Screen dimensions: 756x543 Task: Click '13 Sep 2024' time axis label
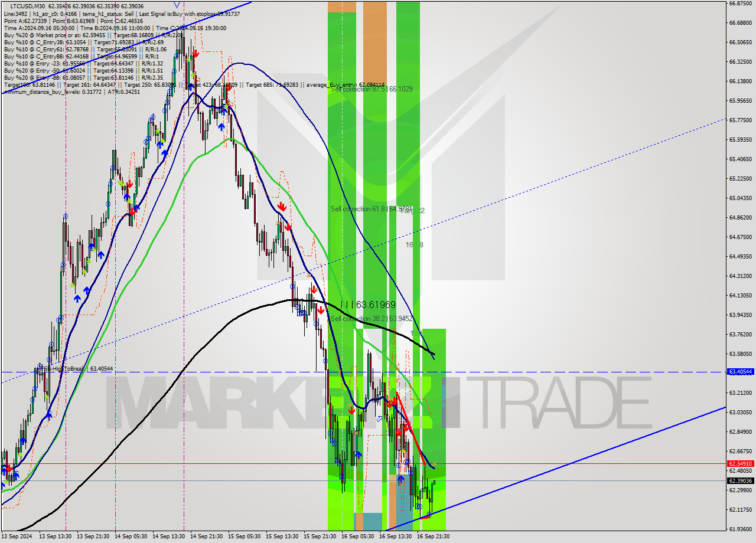tap(17, 537)
